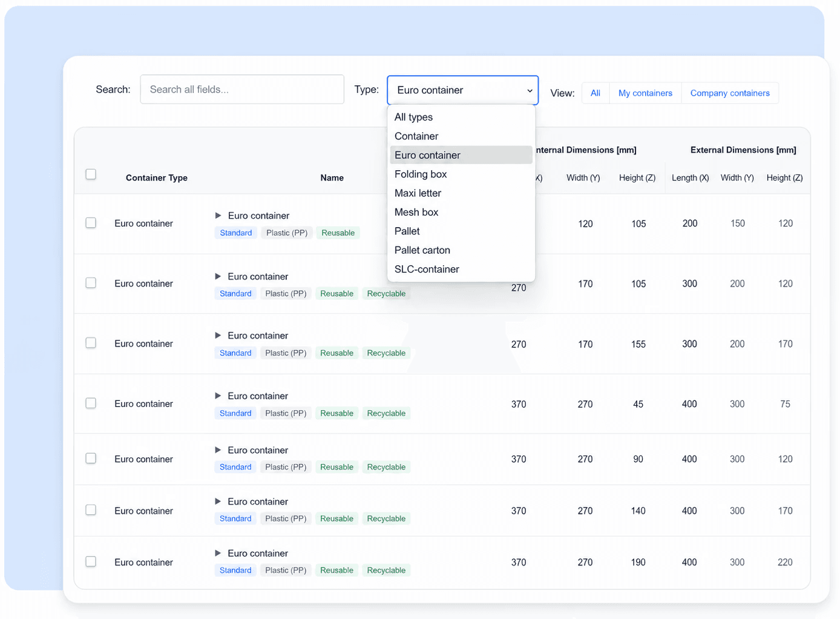Click the Standard tag in the internal height 45 row
The width and height of the screenshot is (840, 619).
point(235,414)
